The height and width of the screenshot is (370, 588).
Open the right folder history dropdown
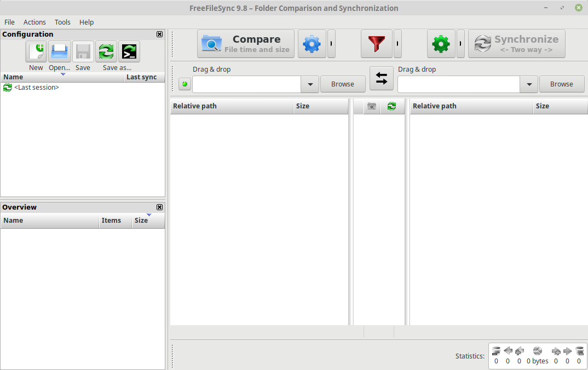(529, 84)
